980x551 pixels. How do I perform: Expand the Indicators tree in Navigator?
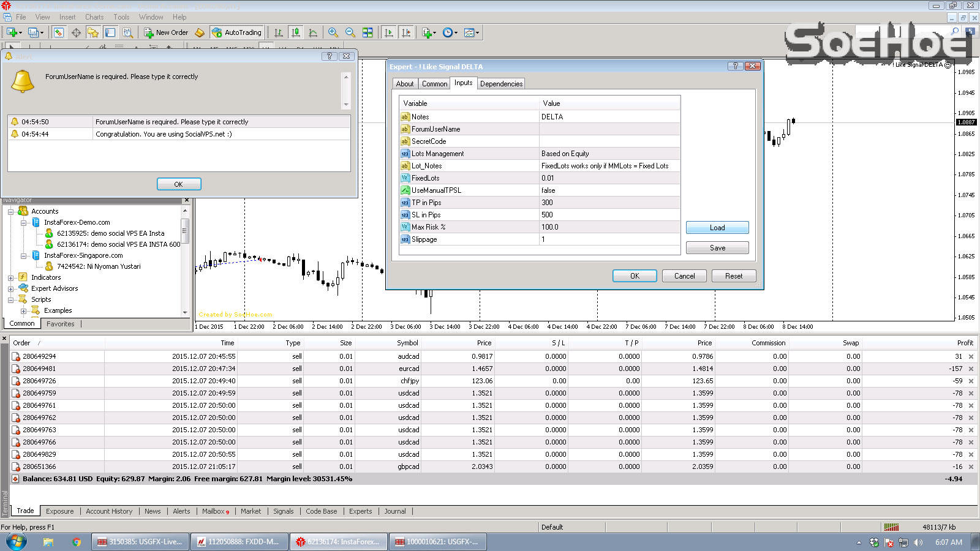[x=10, y=277]
